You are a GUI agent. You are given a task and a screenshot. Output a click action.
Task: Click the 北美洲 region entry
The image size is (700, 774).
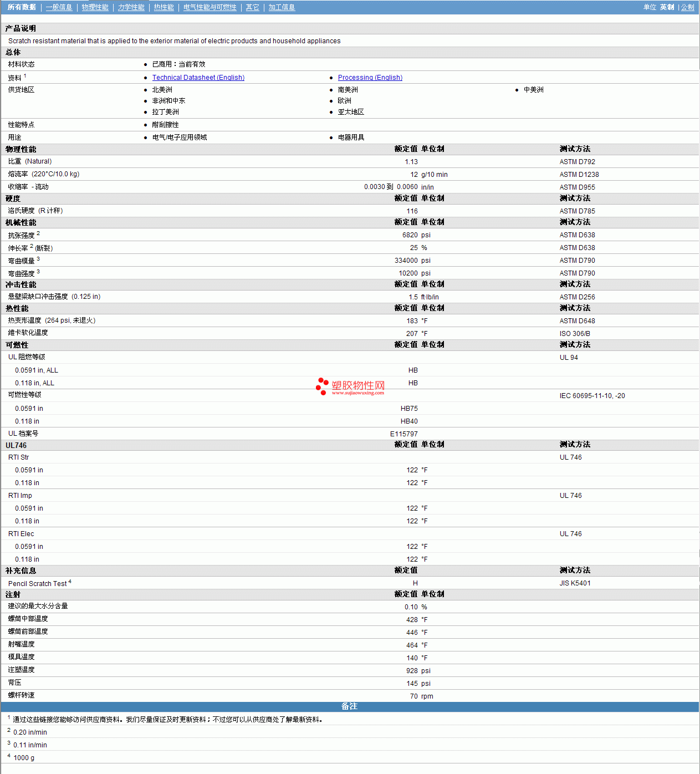(162, 90)
